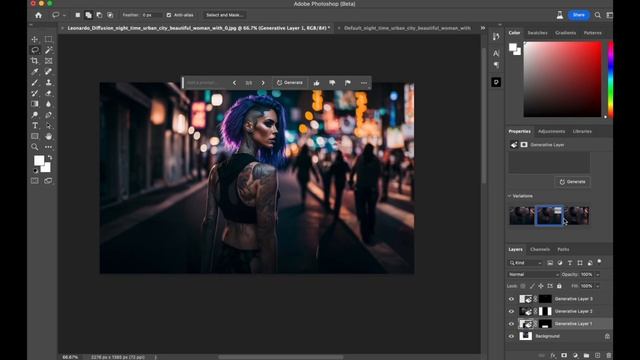Image resolution: width=640 pixels, height=360 pixels.
Task: Delete layer with the trash icon
Action: pyautogui.click(x=609, y=356)
